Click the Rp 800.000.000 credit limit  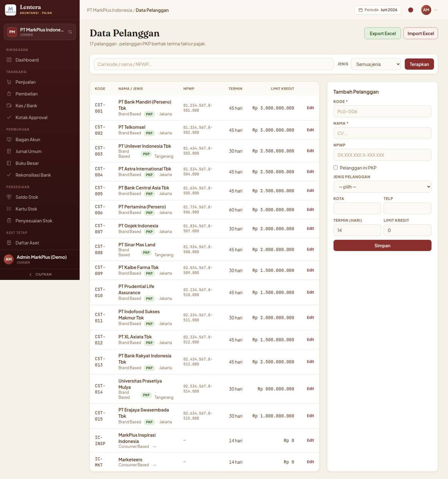point(276,389)
